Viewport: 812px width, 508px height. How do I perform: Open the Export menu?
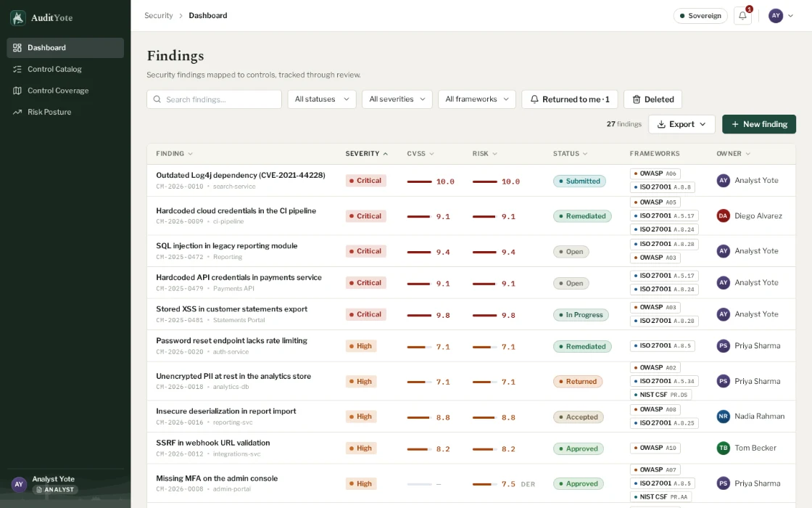[681, 124]
